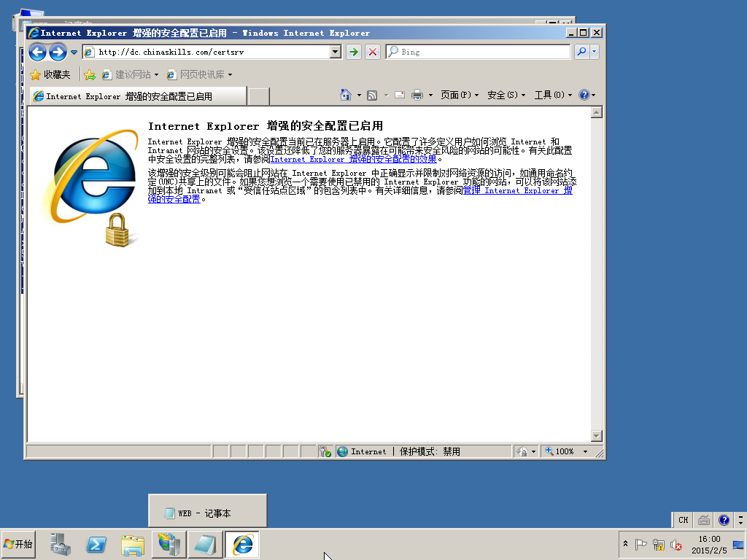Screen dimensions: 747x560
Task: Switch to the network/server console taskbar icon
Action: [169, 544]
